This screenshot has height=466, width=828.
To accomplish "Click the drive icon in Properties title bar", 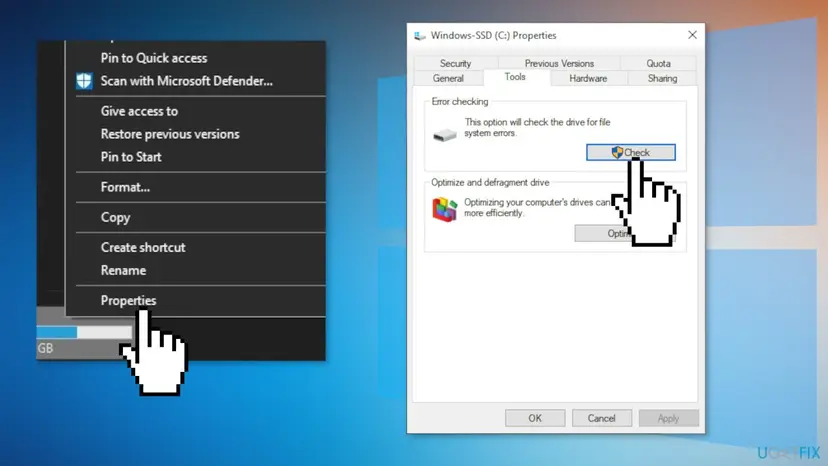I will point(420,35).
